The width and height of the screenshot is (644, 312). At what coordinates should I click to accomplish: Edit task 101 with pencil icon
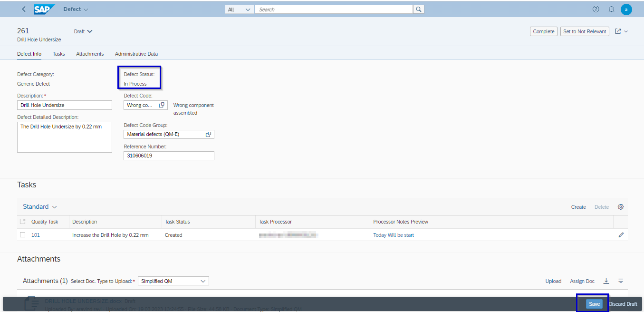(x=621, y=235)
